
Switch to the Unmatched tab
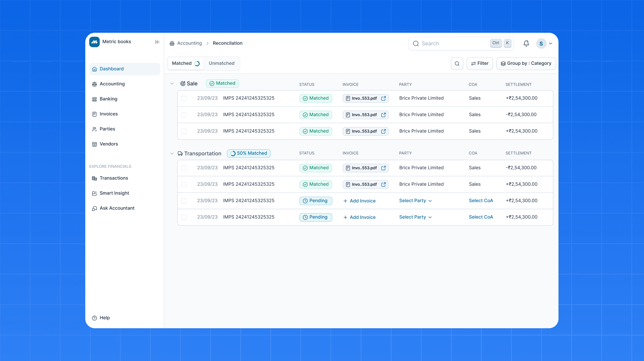(221, 64)
